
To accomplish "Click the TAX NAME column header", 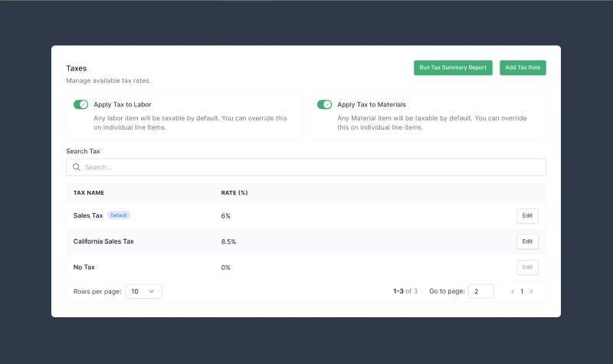I will point(89,193).
